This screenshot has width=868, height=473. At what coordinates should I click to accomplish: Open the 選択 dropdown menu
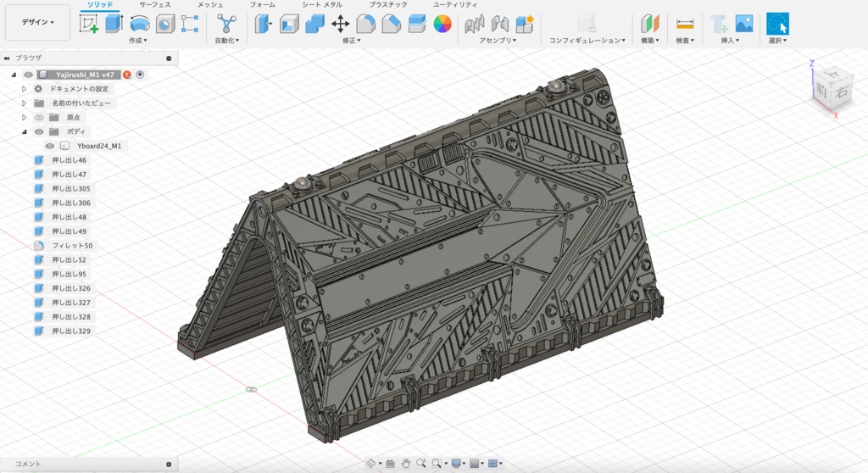point(777,41)
